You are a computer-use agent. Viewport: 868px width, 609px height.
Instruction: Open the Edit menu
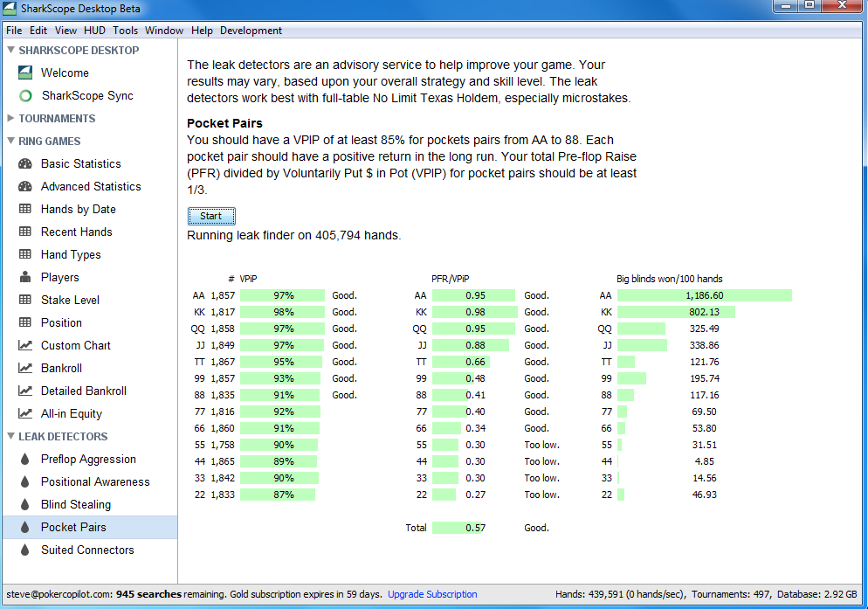pyautogui.click(x=38, y=31)
